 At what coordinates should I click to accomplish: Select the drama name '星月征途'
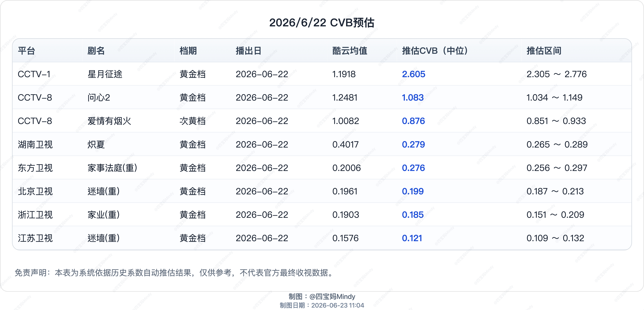[105, 74]
